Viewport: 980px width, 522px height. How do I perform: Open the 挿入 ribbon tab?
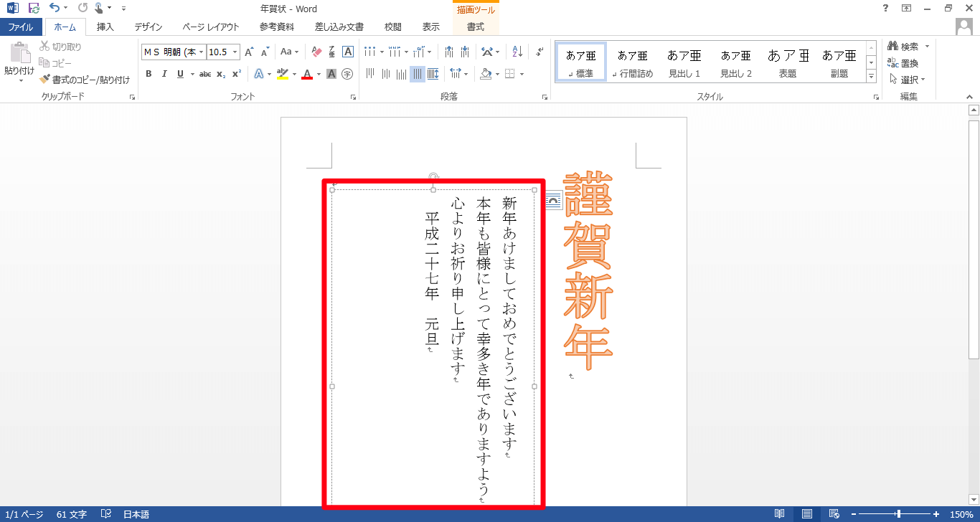coord(105,27)
